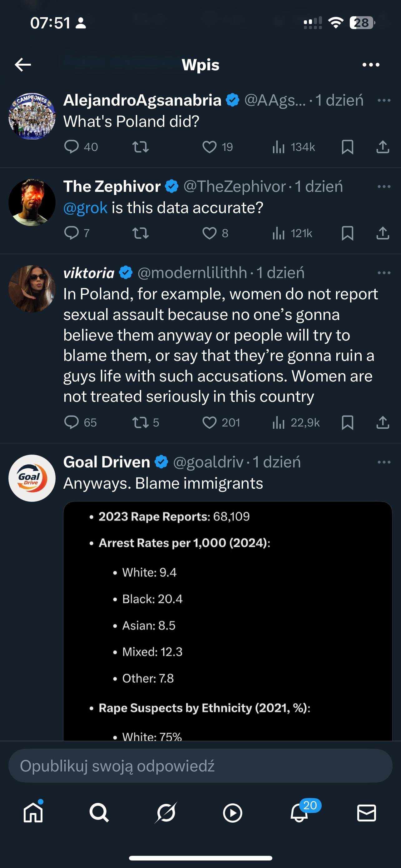401x868 pixels.
Task: Tap the @grok mention link
Action: coord(85,207)
